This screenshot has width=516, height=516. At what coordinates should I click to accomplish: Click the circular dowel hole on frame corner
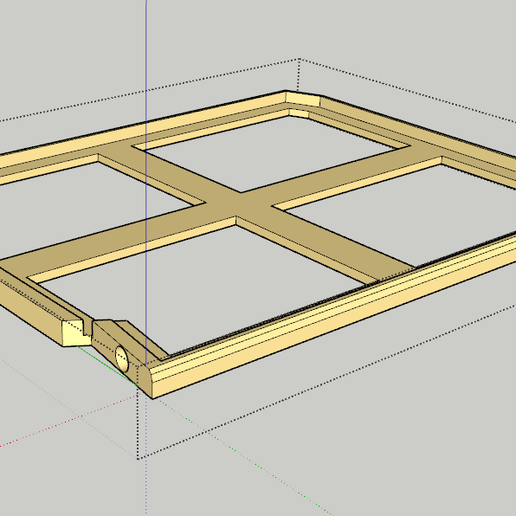pos(122,359)
